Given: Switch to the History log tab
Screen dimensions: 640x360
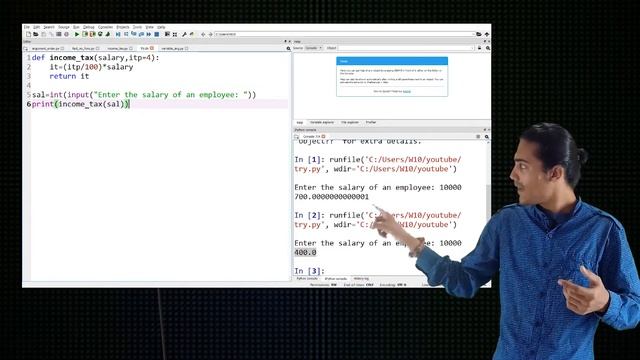Looking at the screenshot, I should tap(361, 279).
